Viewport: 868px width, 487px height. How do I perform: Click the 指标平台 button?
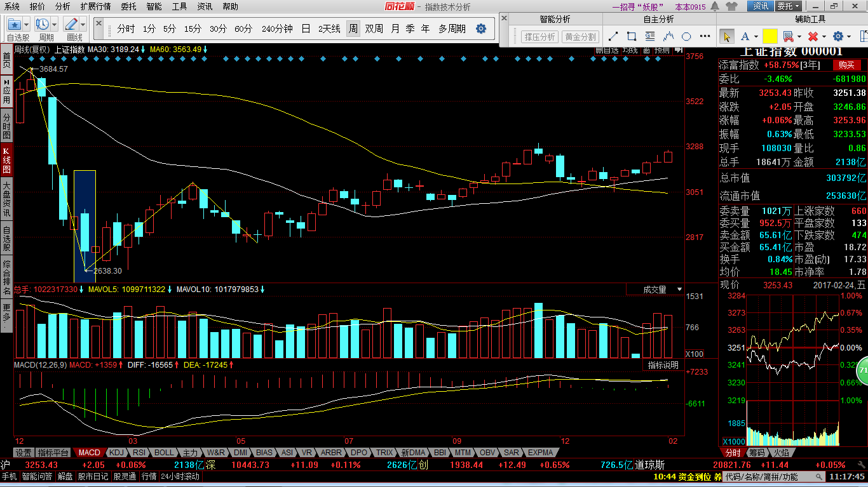pos(53,453)
